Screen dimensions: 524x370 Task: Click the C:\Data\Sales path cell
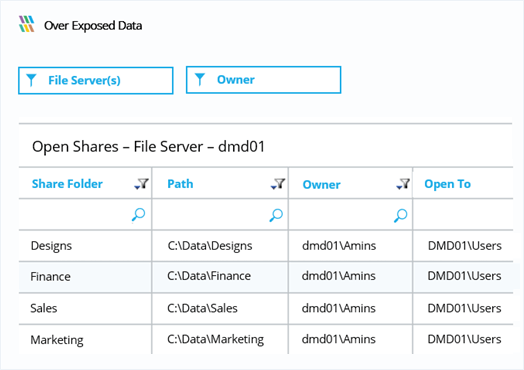click(220, 308)
